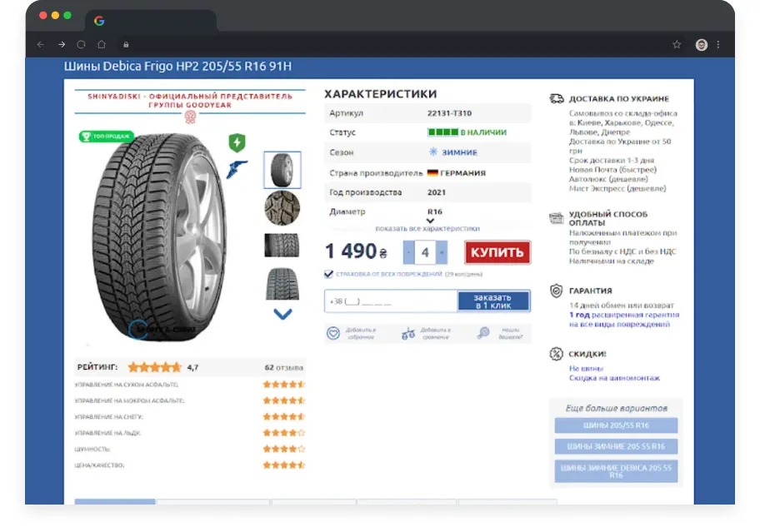The image size is (760, 532).
Task: Reload the page with refresh icon
Action: click(82, 44)
